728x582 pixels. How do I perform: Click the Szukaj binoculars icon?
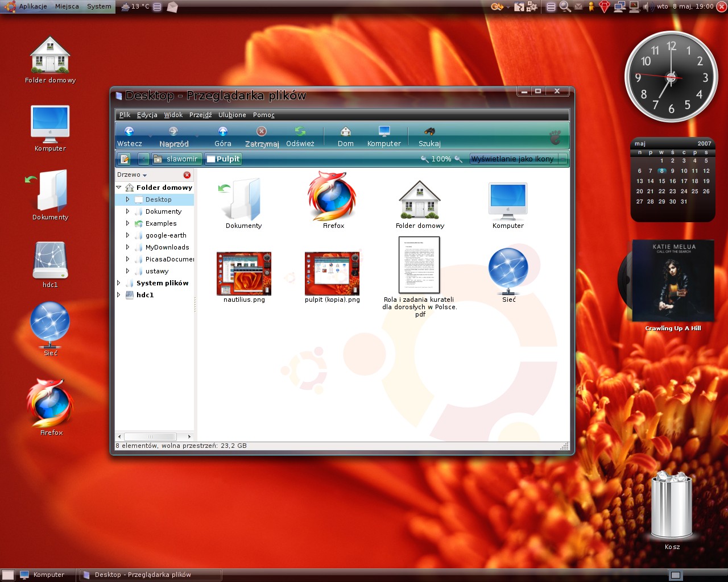pyautogui.click(x=429, y=131)
